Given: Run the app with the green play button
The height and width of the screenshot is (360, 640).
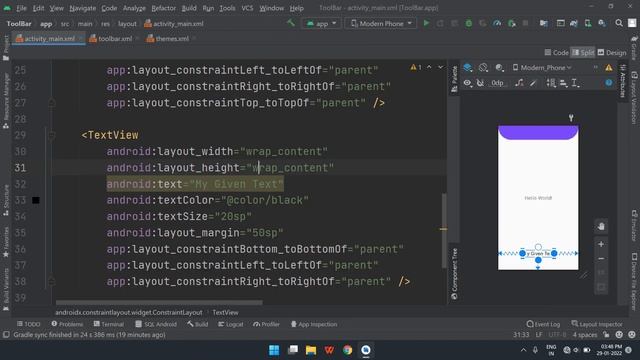Looking at the screenshot, I should [426, 23].
